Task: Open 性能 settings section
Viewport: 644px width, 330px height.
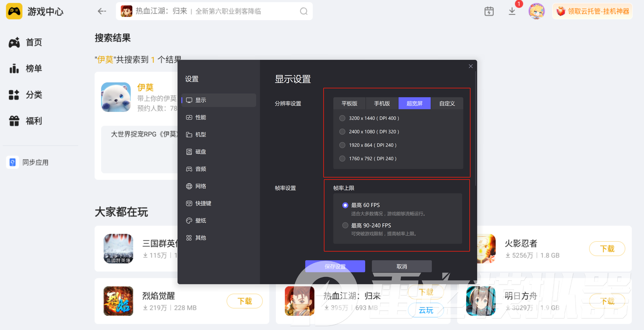Action: coord(201,117)
